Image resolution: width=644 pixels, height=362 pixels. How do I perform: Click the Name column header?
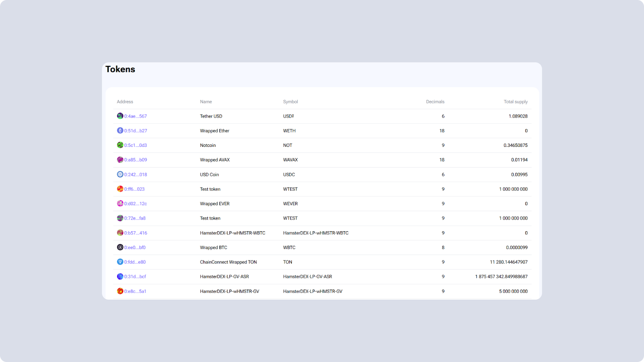click(206, 102)
